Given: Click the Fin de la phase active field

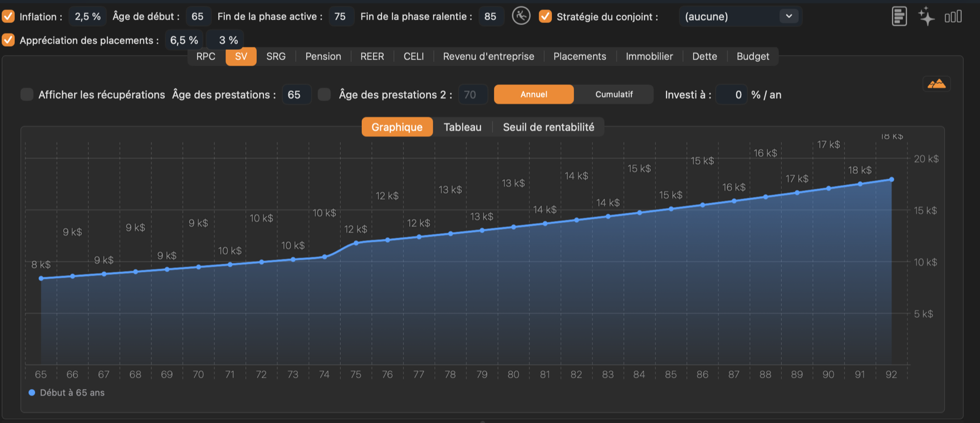Looking at the screenshot, I should tap(340, 16).
